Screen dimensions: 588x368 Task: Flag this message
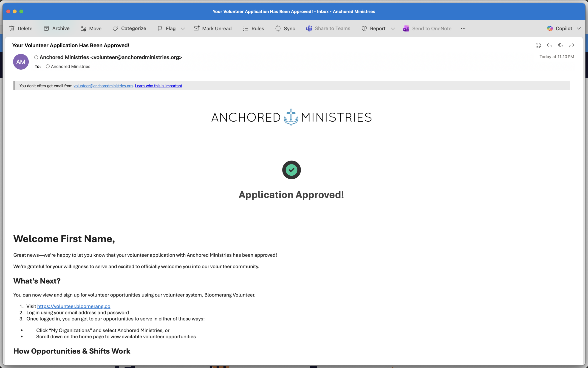tap(167, 29)
